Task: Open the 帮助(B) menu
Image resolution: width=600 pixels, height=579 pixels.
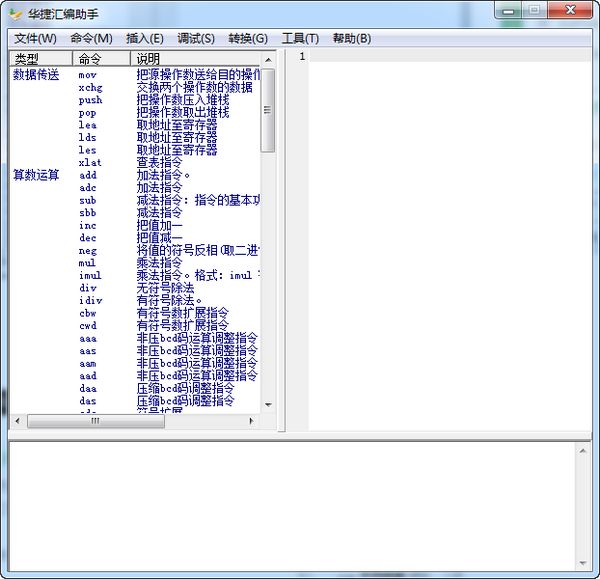Action: pos(351,38)
